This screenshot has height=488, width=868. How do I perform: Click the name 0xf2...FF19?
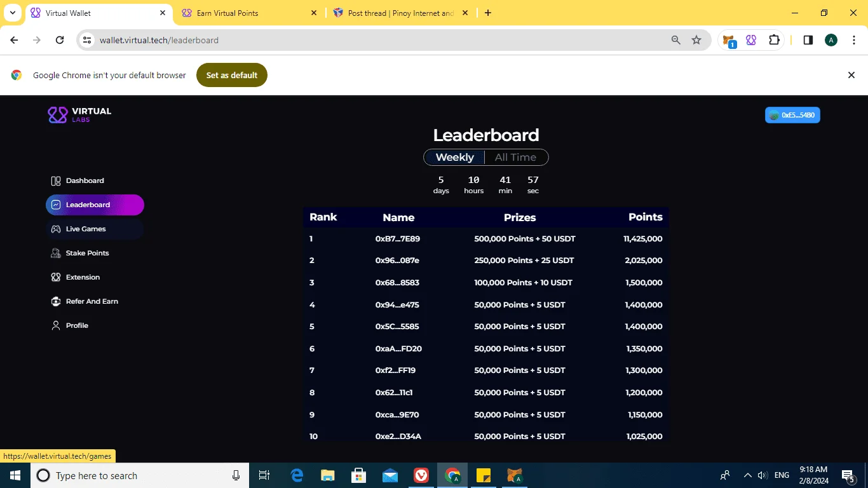click(x=395, y=370)
